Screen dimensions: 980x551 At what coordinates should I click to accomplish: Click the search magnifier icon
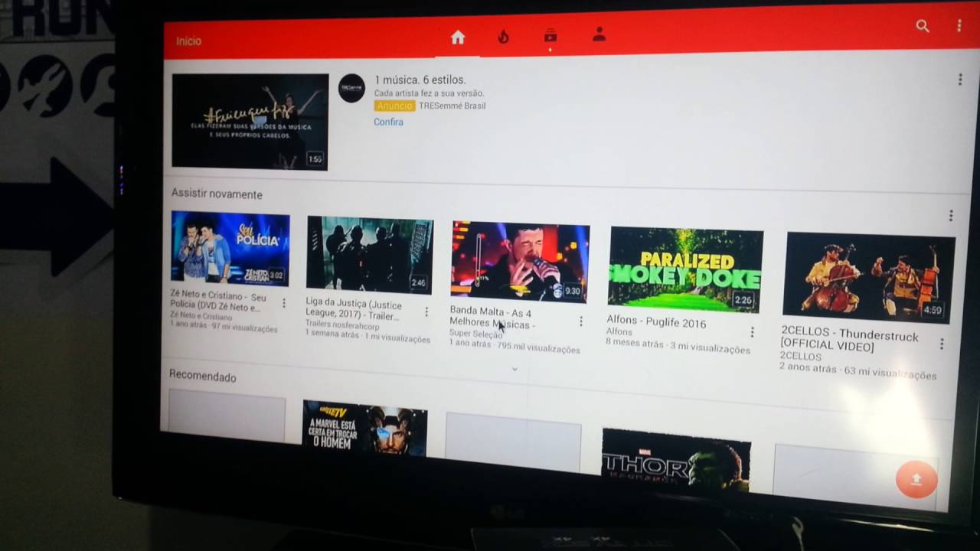click(x=923, y=26)
